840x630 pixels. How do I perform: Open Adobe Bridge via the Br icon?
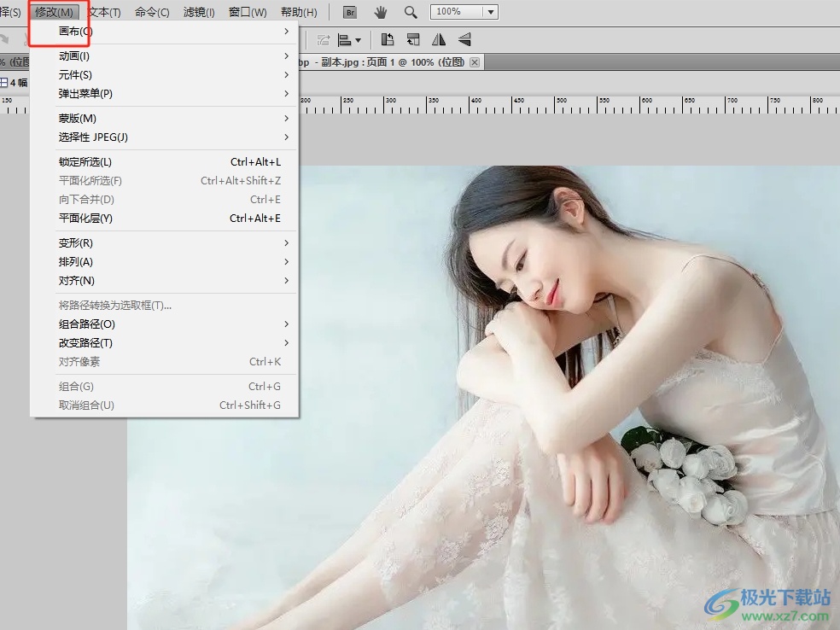(x=350, y=12)
